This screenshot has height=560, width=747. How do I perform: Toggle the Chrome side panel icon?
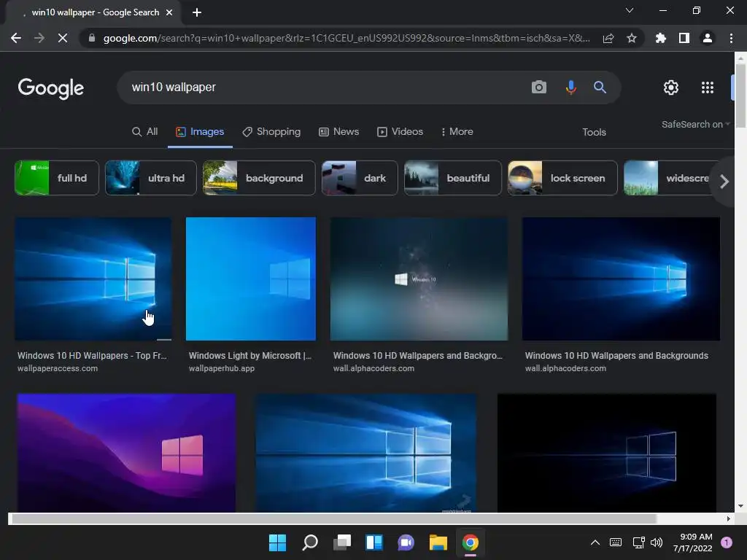[684, 38]
